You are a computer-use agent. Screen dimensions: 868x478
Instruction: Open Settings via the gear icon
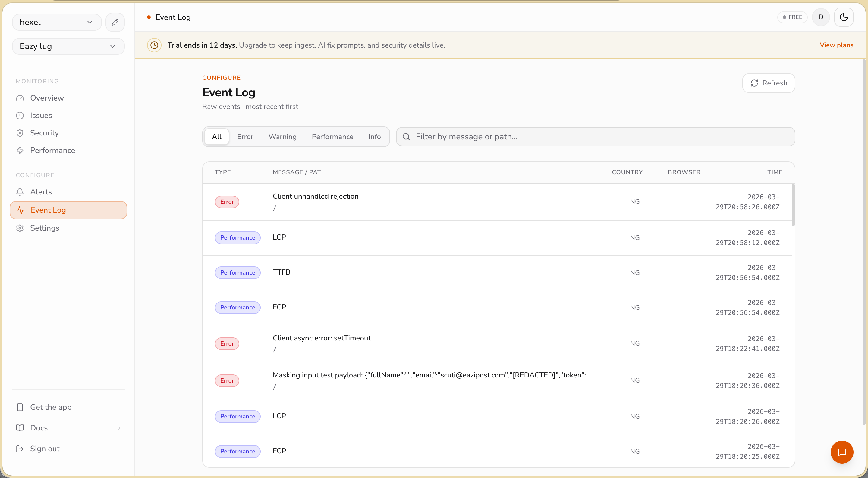click(x=20, y=228)
